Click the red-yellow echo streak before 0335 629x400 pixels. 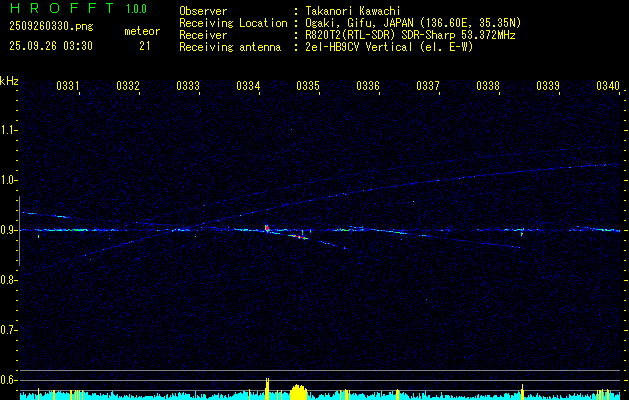(298, 237)
